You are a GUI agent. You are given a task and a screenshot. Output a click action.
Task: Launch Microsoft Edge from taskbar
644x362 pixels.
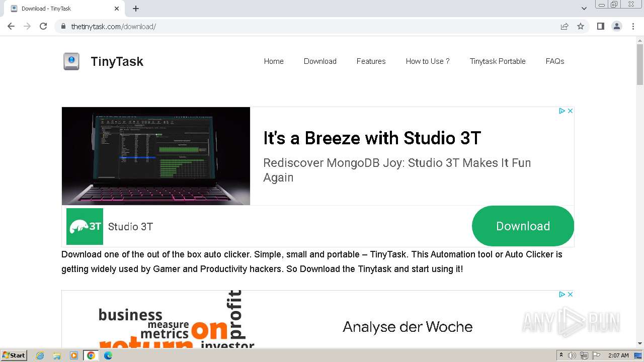(108, 355)
